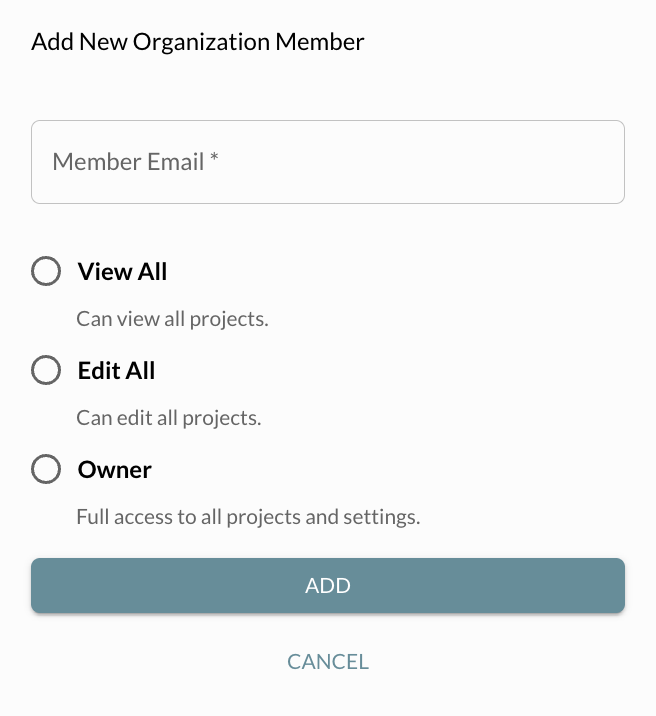This screenshot has width=656, height=716.
Task: Click the CANCEL link
Action: click(x=328, y=662)
